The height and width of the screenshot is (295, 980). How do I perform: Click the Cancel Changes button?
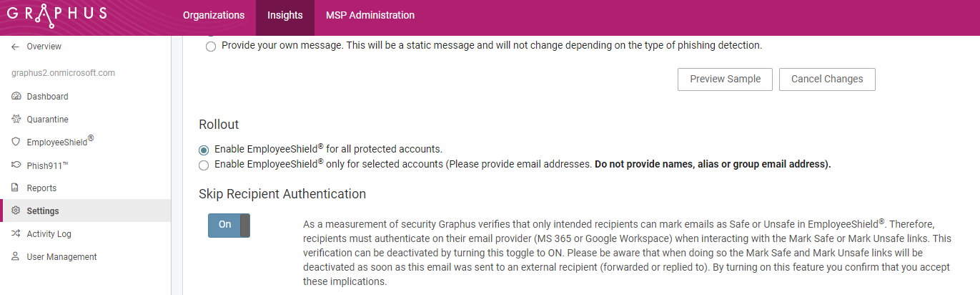coord(827,79)
